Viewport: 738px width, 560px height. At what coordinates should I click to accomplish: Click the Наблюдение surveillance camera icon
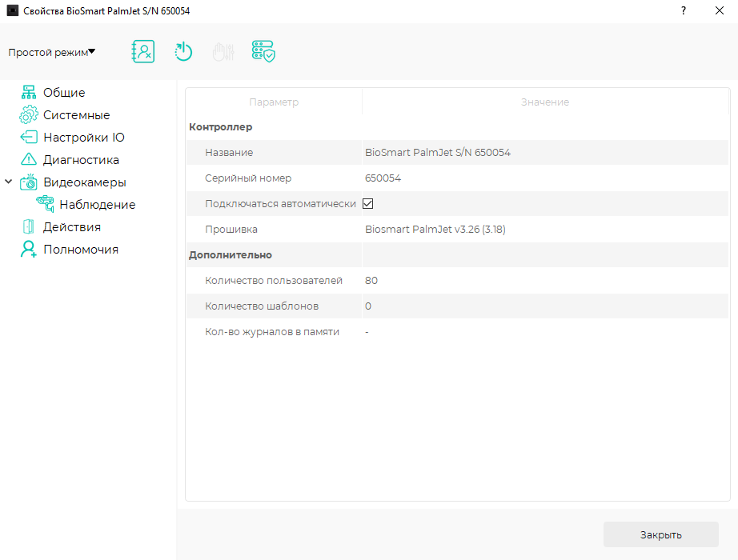(x=45, y=204)
